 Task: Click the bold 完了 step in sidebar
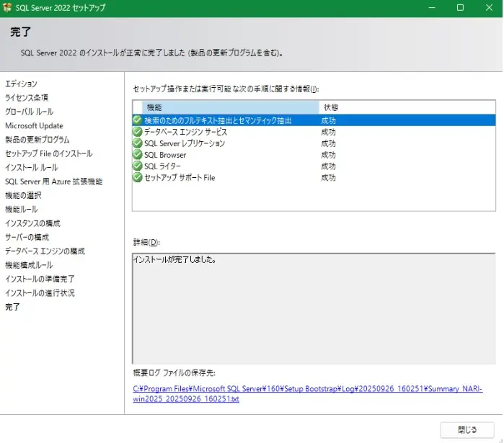pos(12,307)
